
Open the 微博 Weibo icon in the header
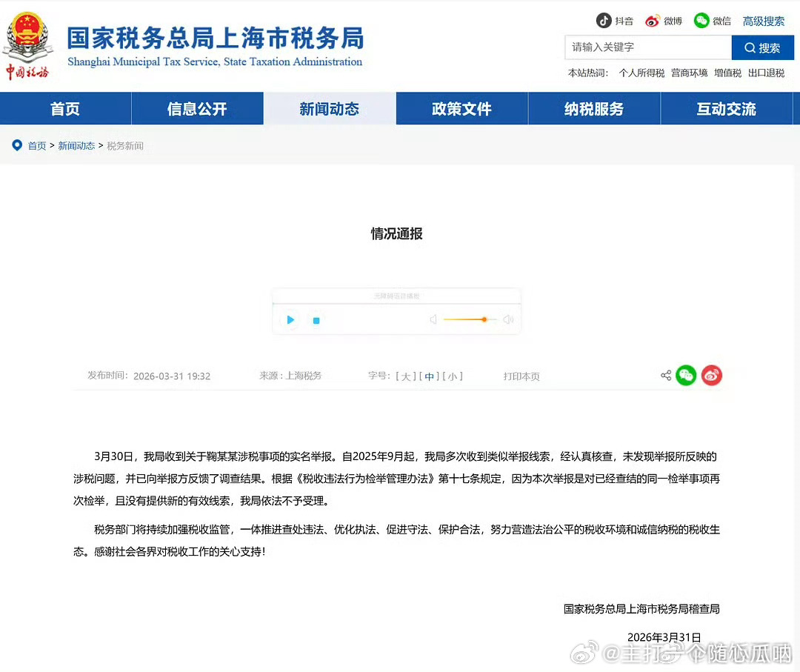[653, 20]
